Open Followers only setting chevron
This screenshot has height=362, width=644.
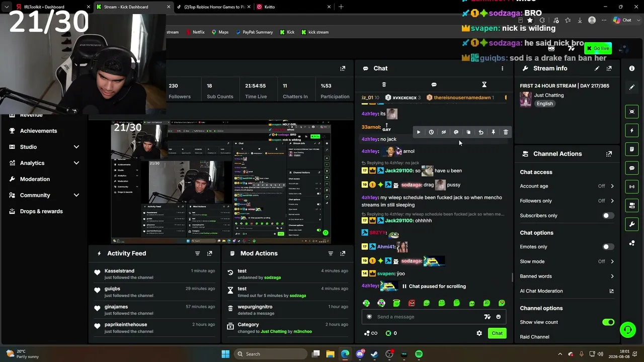pos(612,201)
